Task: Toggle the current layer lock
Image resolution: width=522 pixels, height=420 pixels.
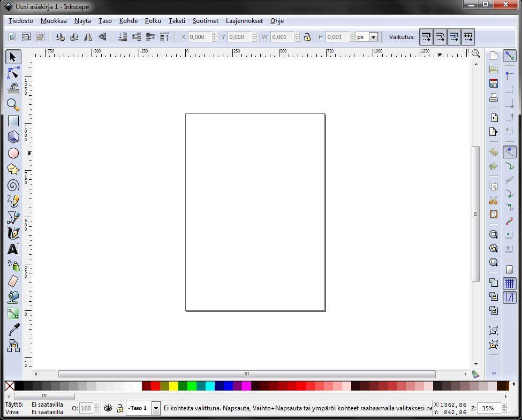Action: 120,408
